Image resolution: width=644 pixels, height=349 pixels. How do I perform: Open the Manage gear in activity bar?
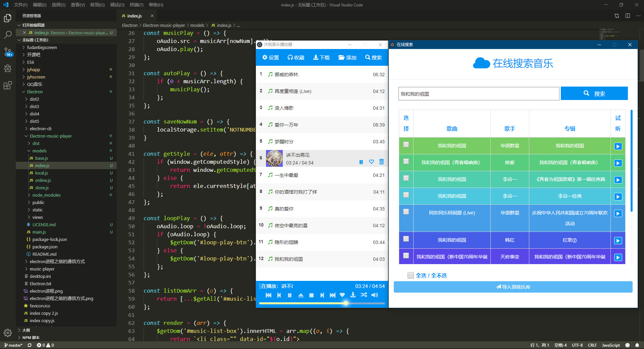(7, 333)
